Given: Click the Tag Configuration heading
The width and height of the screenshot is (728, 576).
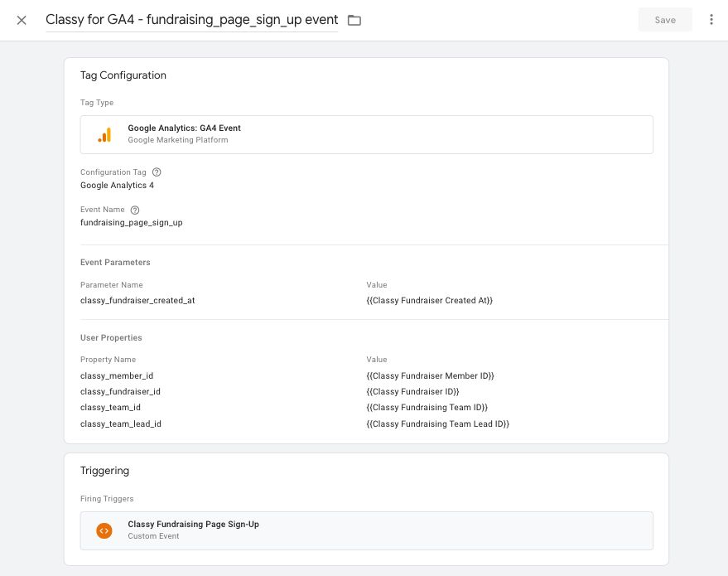Looking at the screenshot, I should tap(123, 75).
